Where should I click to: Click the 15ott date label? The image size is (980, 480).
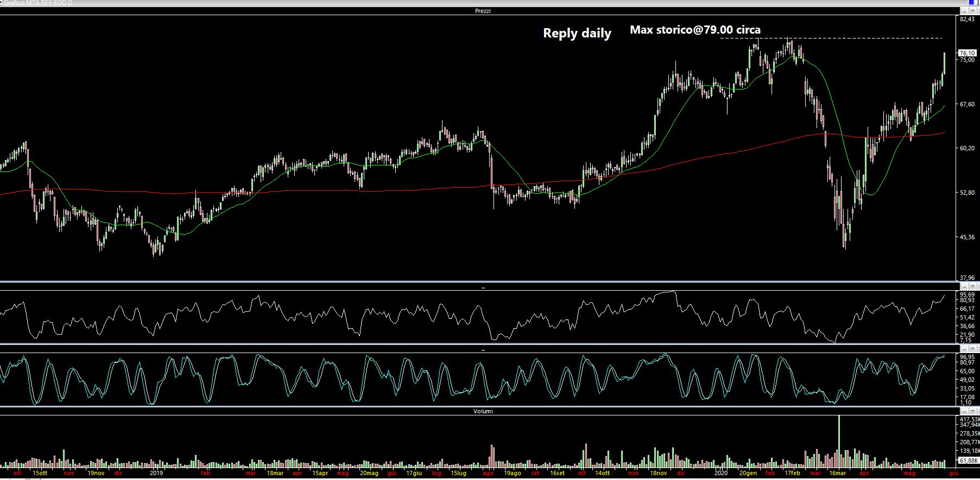point(40,473)
